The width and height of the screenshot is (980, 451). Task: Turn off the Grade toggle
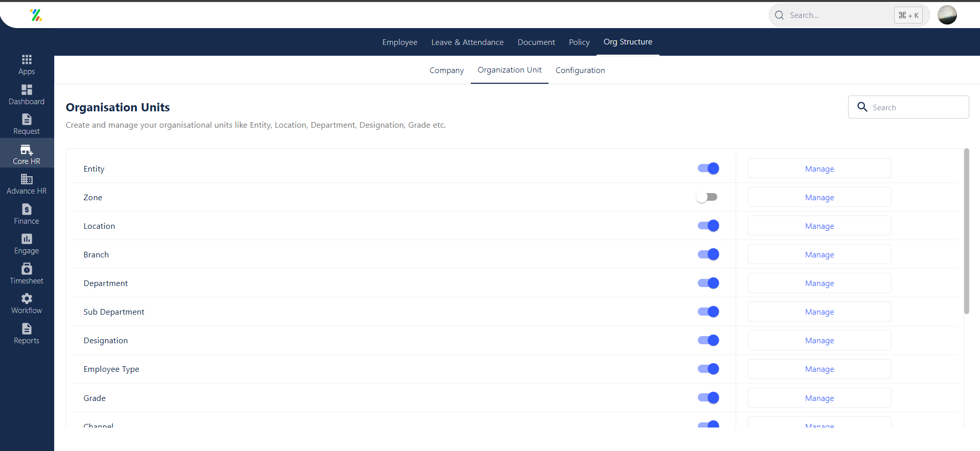click(709, 398)
